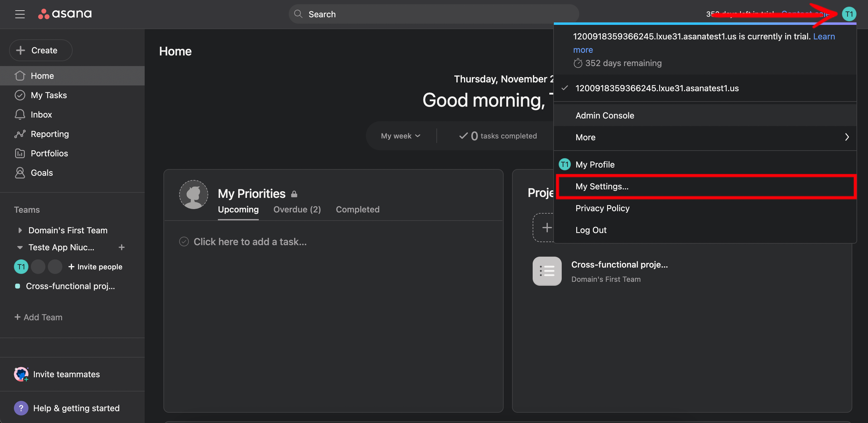Open the Asana logo home link
The width and height of the screenshot is (868, 423).
pyautogui.click(x=65, y=14)
